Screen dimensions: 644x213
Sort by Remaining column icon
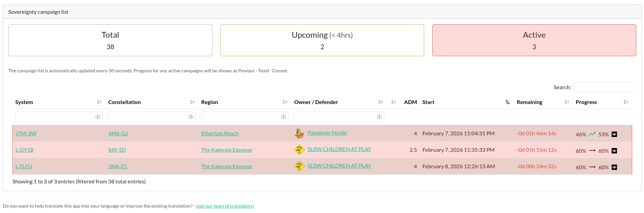567,102
